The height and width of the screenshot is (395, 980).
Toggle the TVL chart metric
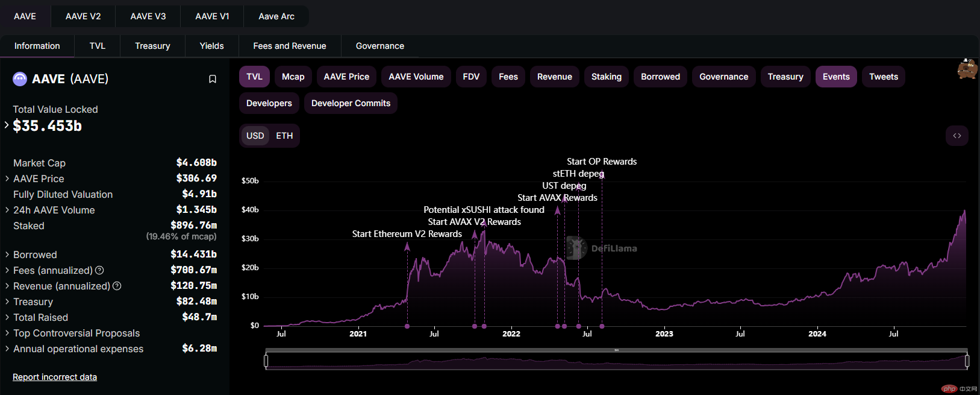pyautogui.click(x=254, y=77)
